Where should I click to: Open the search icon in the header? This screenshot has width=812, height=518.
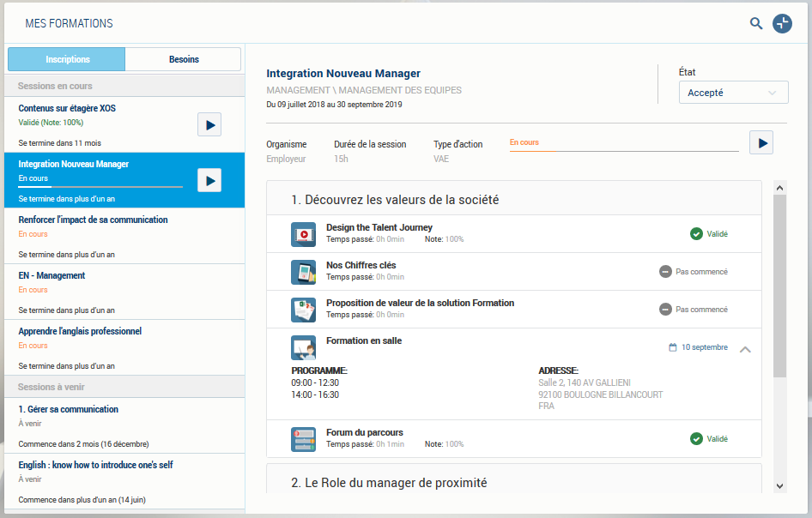click(756, 24)
